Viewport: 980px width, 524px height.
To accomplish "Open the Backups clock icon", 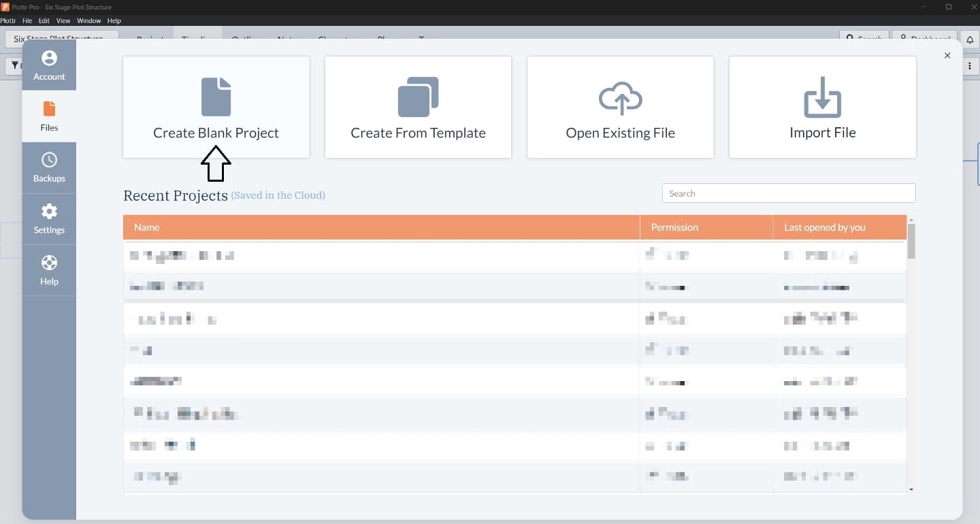I will (49, 160).
